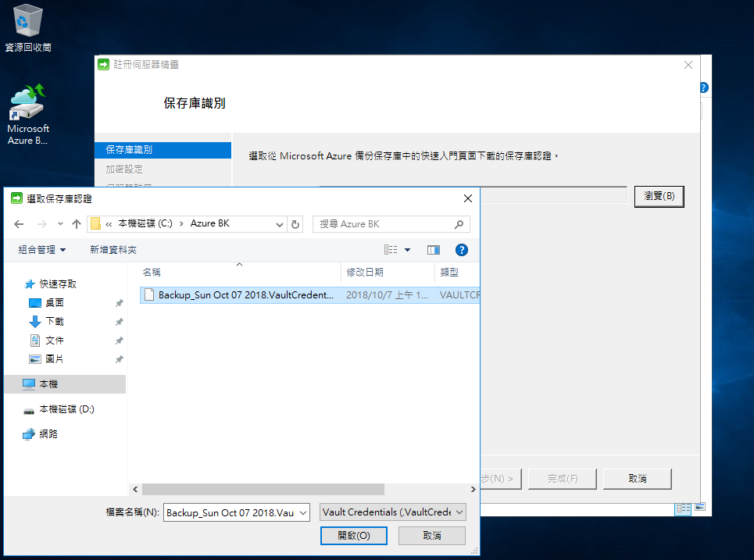
Task: Open the 組合管理 menu
Action: 42,249
